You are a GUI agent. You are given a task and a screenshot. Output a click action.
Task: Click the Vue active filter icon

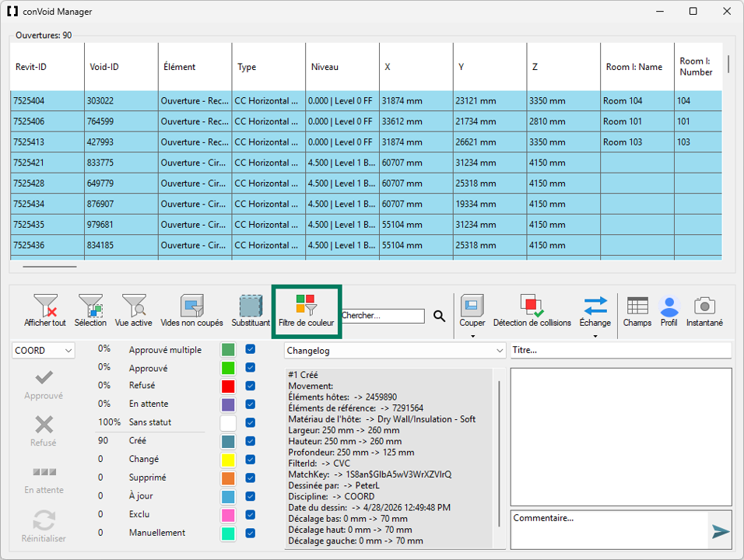(134, 306)
